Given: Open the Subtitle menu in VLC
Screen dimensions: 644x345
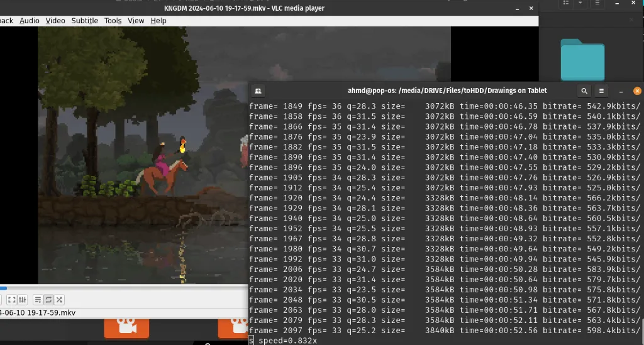Looking at the screenshot, I should click(85, 21).
